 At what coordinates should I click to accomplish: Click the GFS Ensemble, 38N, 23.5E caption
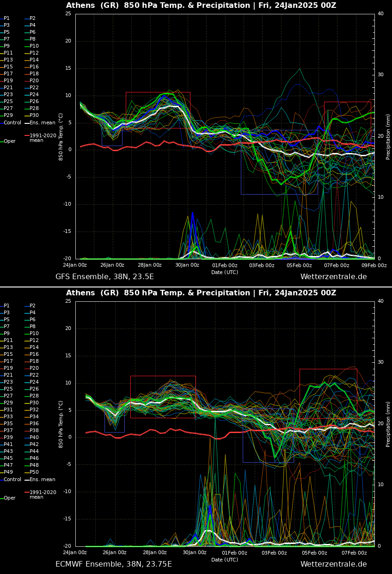(x=104, y=277)
